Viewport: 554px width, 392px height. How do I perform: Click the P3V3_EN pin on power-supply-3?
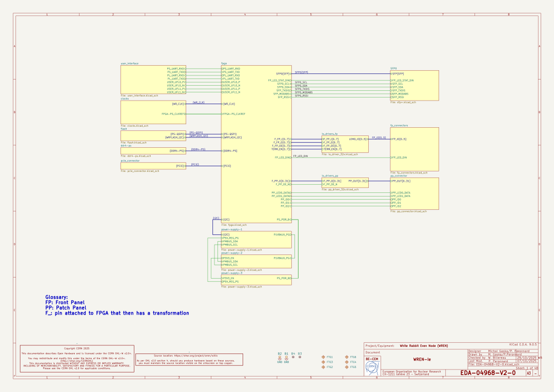tap(228, 279)
